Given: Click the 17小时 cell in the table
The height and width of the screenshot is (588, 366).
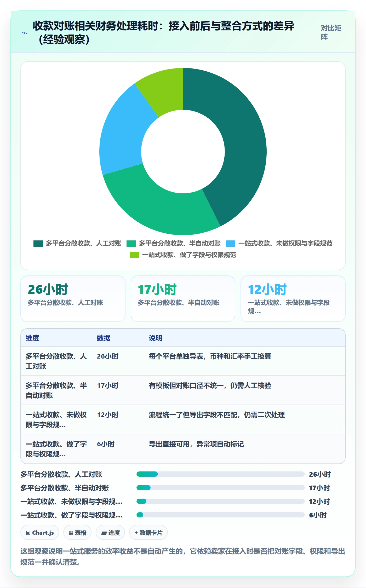Looking at the screenshot, I should click(108, 385).
